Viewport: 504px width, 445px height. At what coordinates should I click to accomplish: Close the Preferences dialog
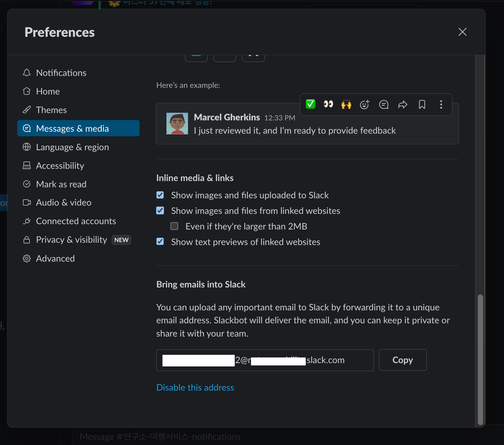[462, 32]
